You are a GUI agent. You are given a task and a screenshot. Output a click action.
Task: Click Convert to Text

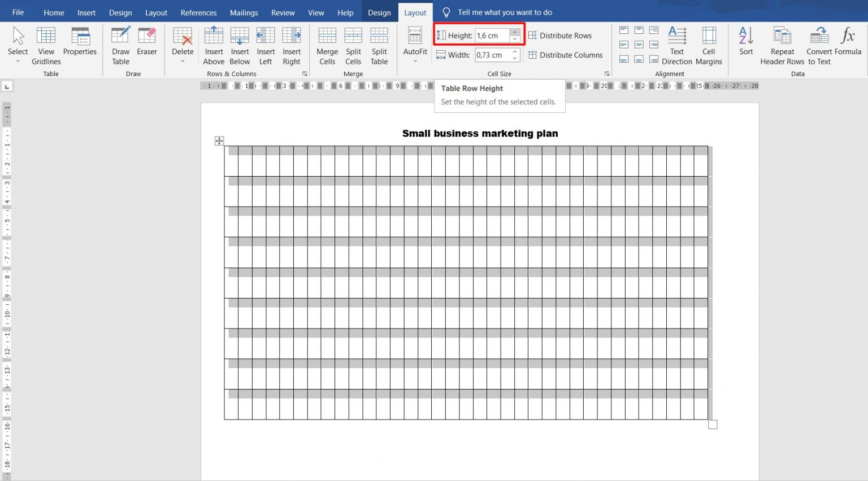click(x=819, y=45)
